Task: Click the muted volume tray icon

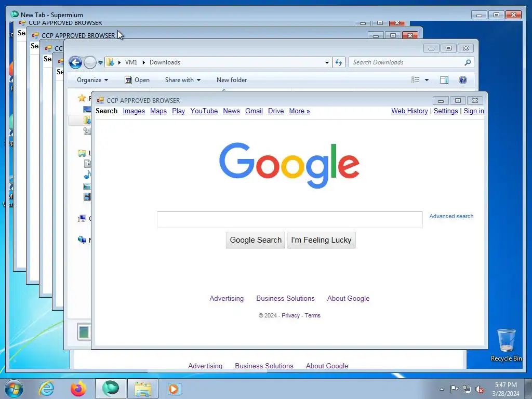Action: coord(480,390)
